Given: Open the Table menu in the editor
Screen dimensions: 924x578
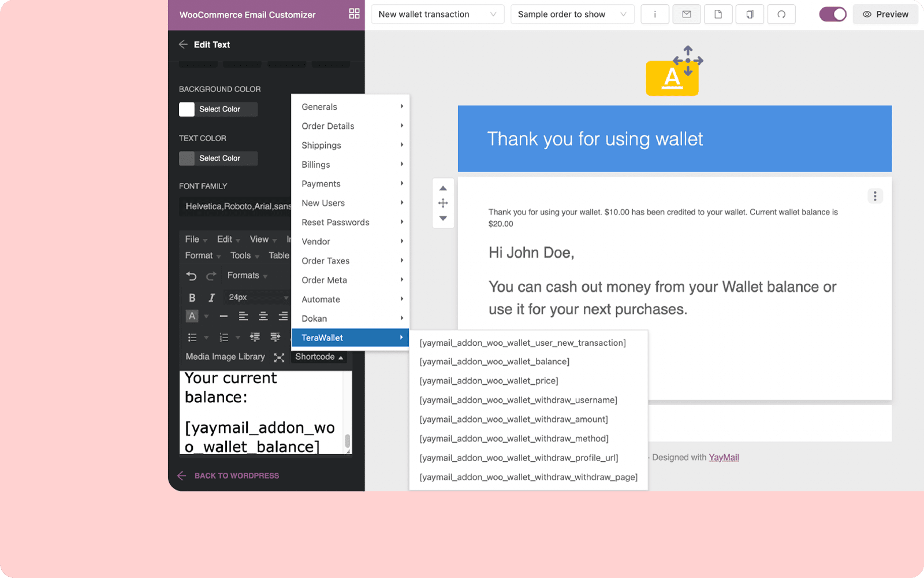Looking at the screenshot, I should [x=279, y=255].
